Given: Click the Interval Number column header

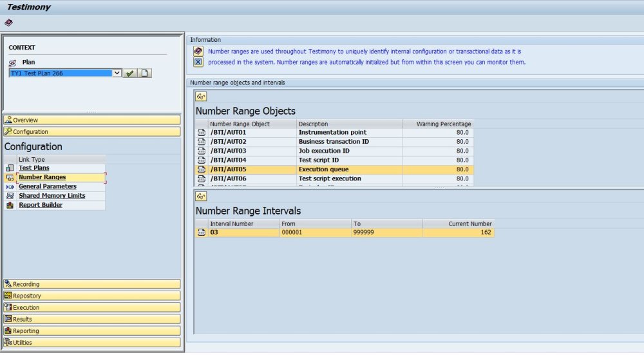Looking at the screenshot, I should coord(243,224).
